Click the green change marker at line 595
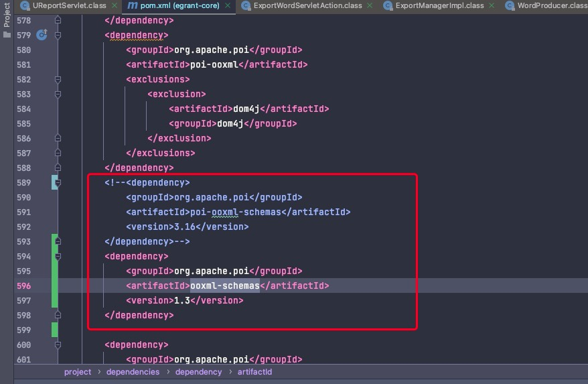588x384 pixels. tap(54, 271)
